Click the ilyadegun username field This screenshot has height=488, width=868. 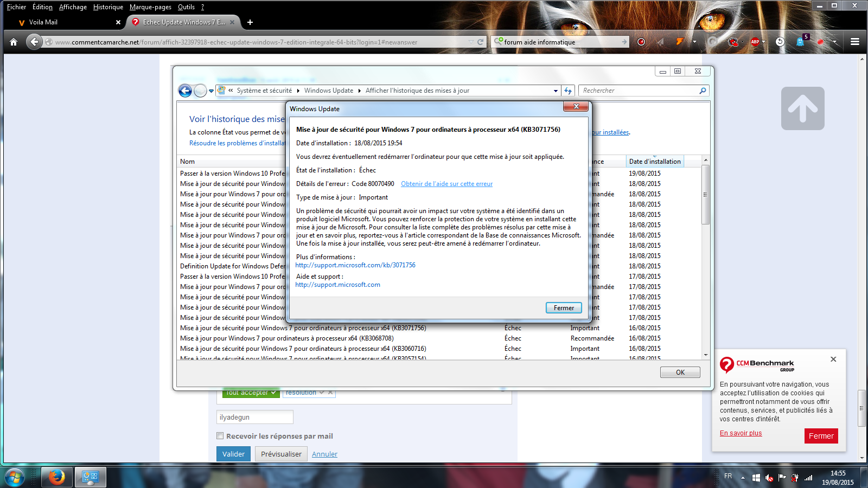point(255,417)
